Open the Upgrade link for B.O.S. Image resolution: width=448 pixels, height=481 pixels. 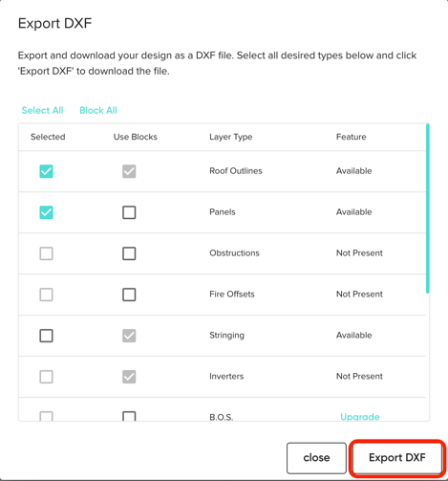360,416
